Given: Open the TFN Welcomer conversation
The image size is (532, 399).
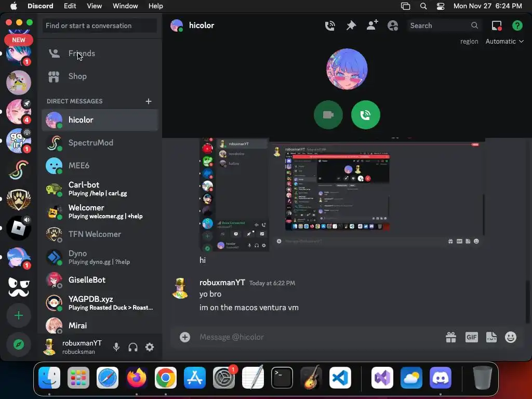Looking at the screenshot, I should tap(100, 234).
